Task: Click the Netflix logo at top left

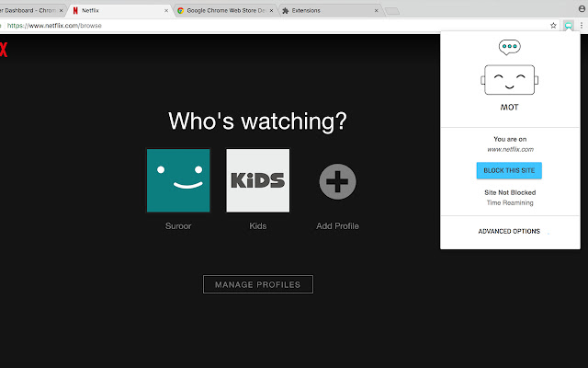Action: [4, 49]
